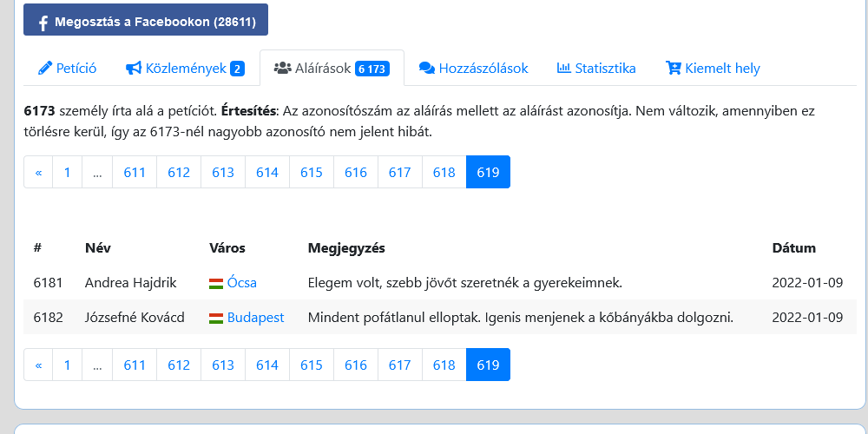Screen dimensions: 868x434
Task: Click the shopping cart icon beside Kiemelt hely
Action: point(674,68)
